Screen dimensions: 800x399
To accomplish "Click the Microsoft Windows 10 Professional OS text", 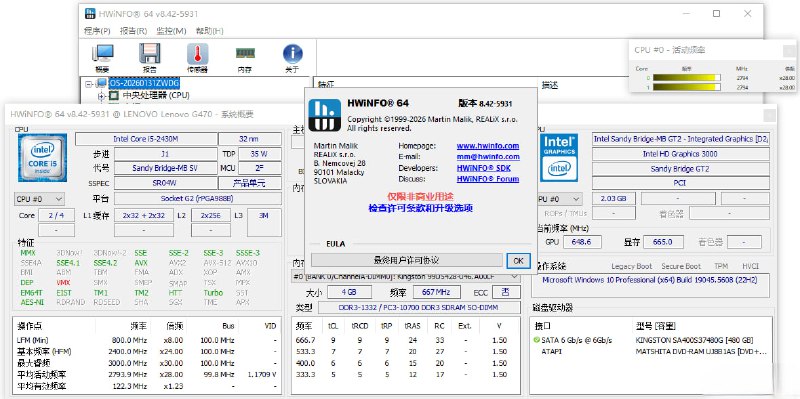I will click(649, 280).
